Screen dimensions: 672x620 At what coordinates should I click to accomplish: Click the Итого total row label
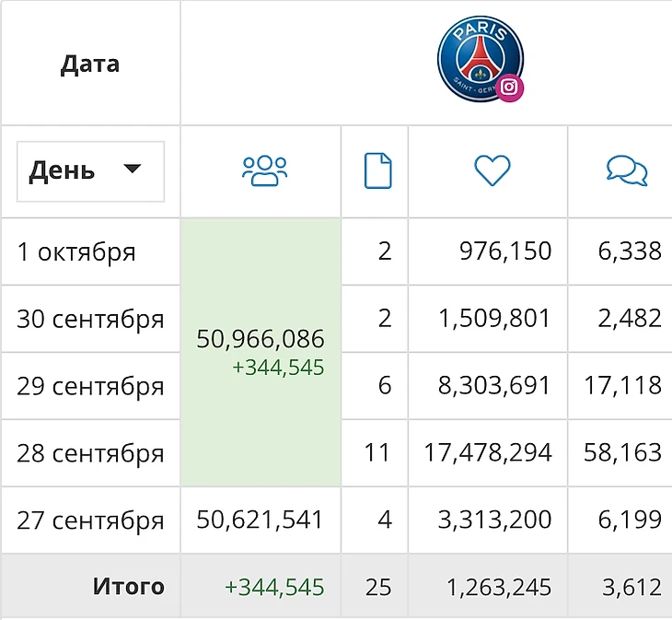(x=129, y=587)
